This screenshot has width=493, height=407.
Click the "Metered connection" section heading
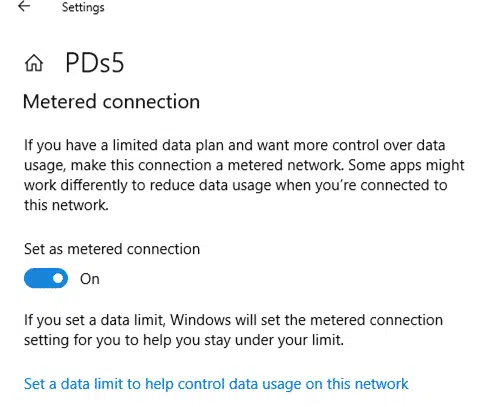pos(111,101)
